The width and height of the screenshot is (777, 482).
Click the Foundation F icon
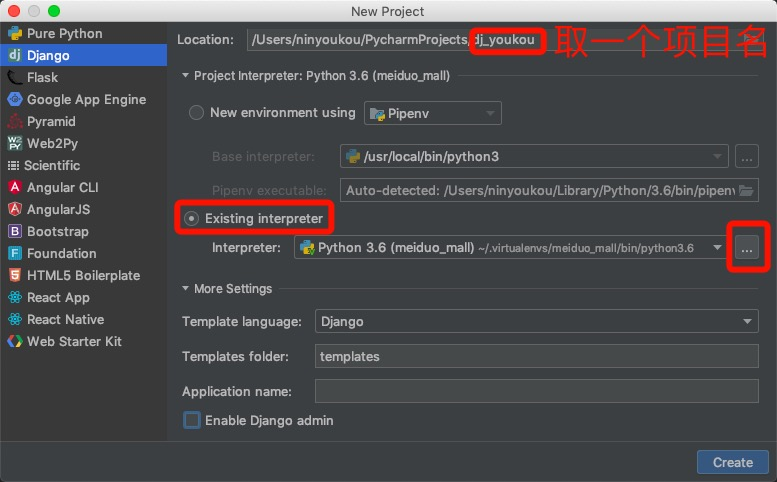click(15, 253)
